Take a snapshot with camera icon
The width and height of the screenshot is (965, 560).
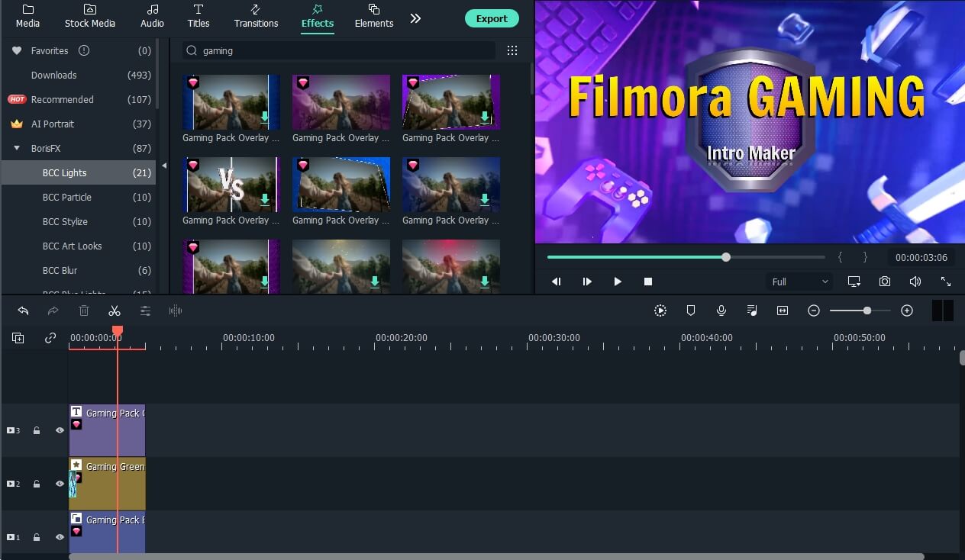point(885,282)
